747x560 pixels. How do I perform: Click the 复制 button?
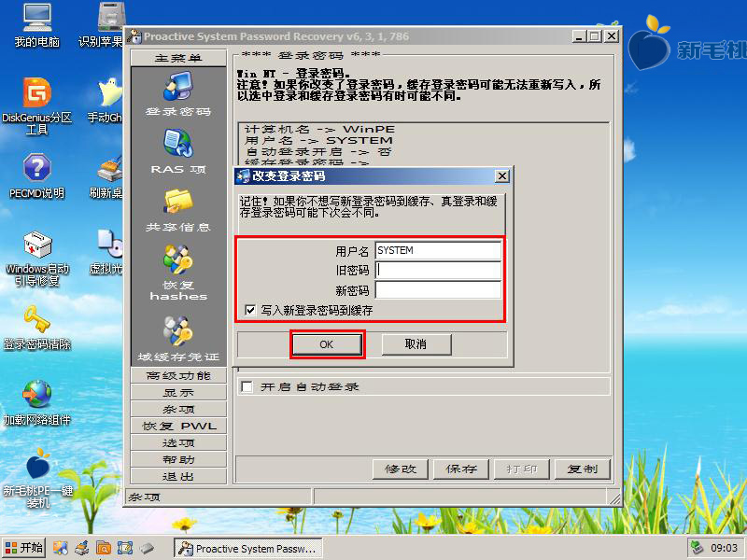(582, 469)
